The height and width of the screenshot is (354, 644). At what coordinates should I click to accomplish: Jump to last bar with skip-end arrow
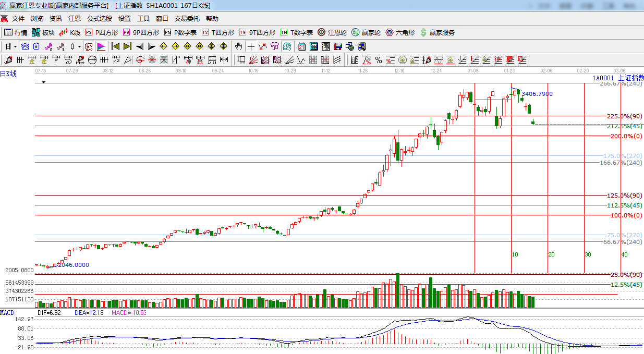point(127,46)
